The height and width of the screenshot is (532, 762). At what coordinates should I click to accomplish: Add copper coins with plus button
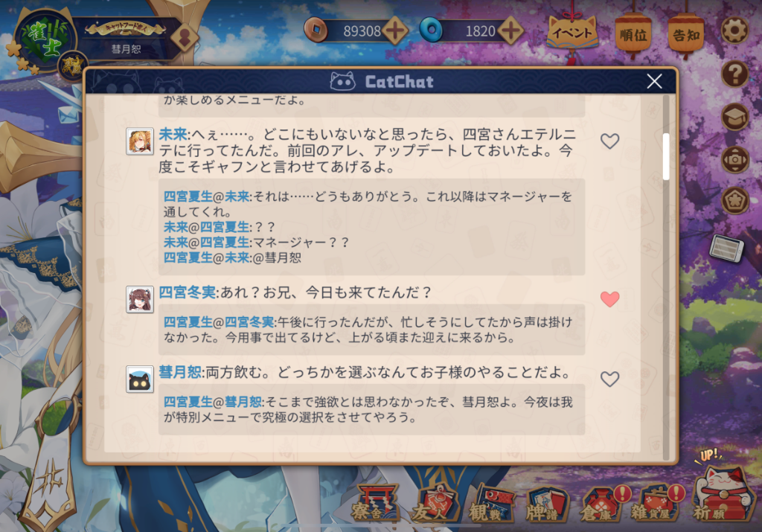coord(394,31)
